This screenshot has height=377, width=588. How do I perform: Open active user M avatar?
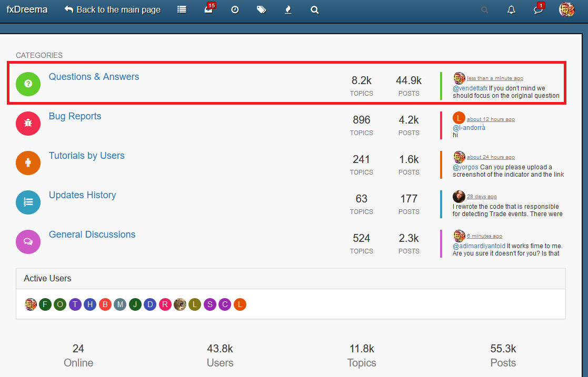pos(120,304)
